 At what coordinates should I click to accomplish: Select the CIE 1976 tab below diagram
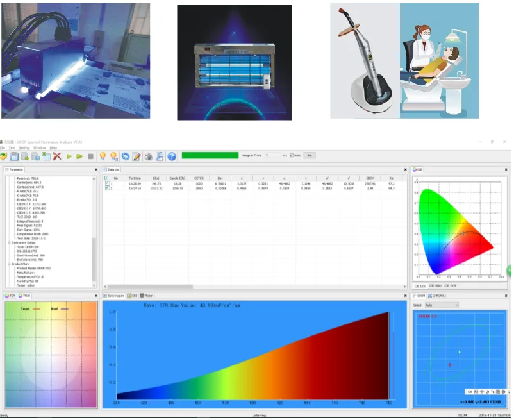pyautogui.click(x=451, y=286)
